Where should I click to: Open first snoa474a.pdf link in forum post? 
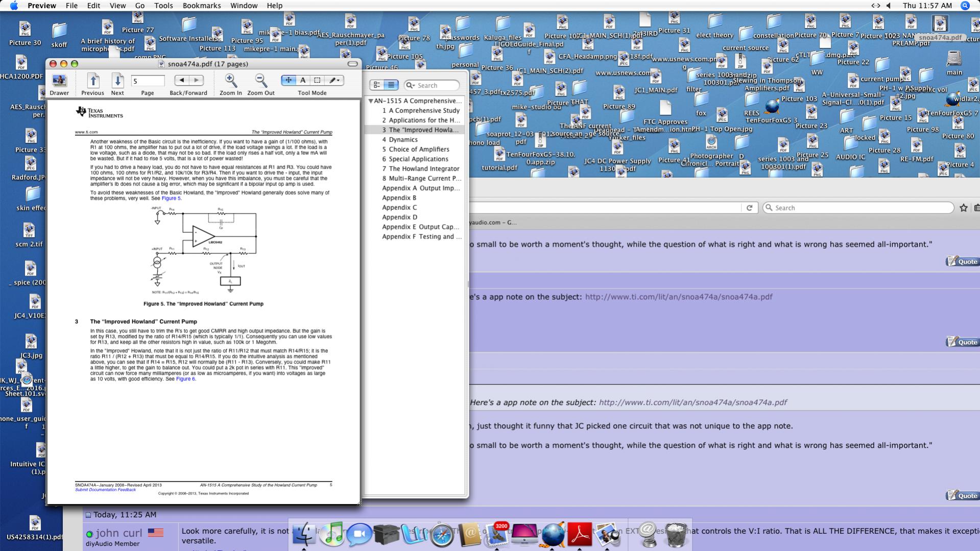(x=679, y=297)
